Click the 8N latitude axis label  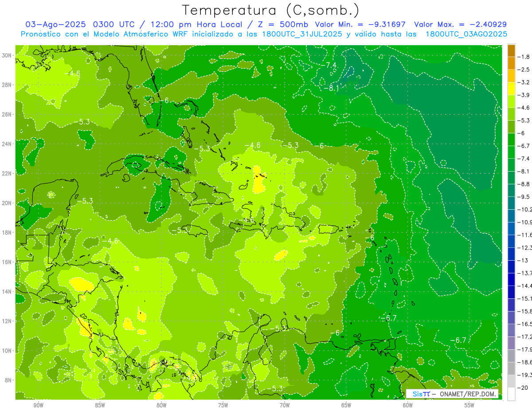pos(8,380)
